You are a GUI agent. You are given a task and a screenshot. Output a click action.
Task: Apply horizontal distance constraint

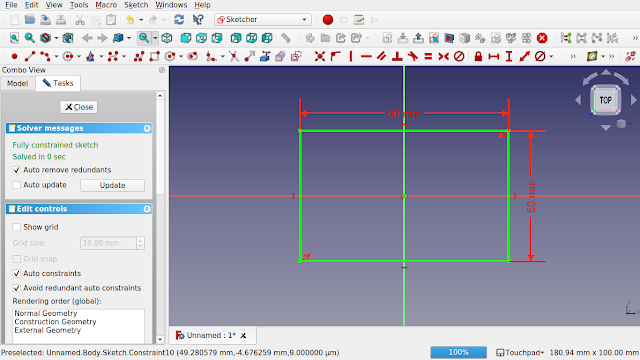[x=494, y=56]
